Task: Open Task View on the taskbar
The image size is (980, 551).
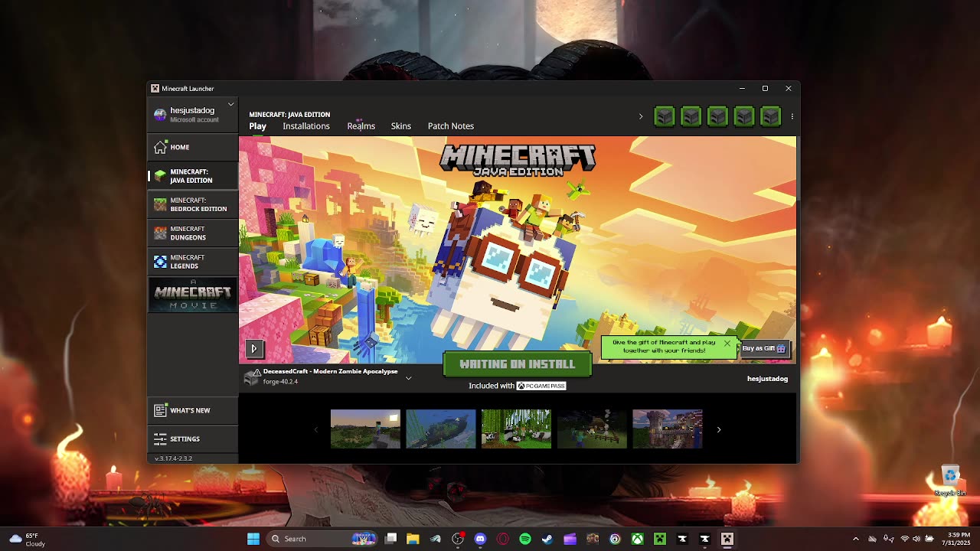Action: click(x=390, y=539)
